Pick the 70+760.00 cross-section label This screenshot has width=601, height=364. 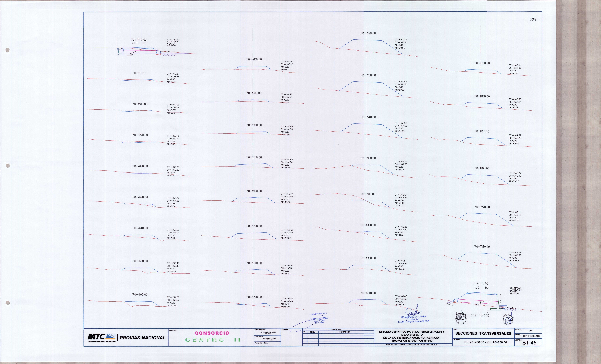(368, 33)
